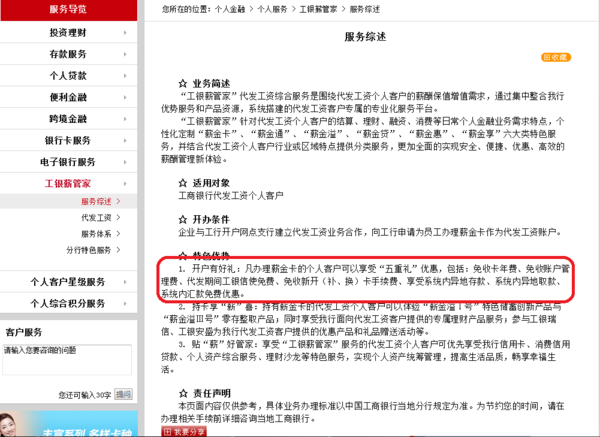Expand the arrow beside 银行卡服务
Screen dimensions: 600x437
click(x=125, y=140)
